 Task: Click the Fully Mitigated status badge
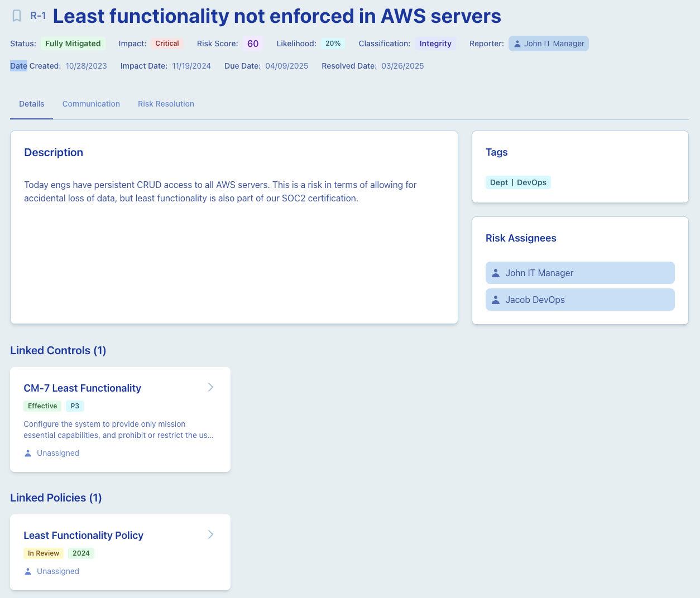tap(73, 43)
